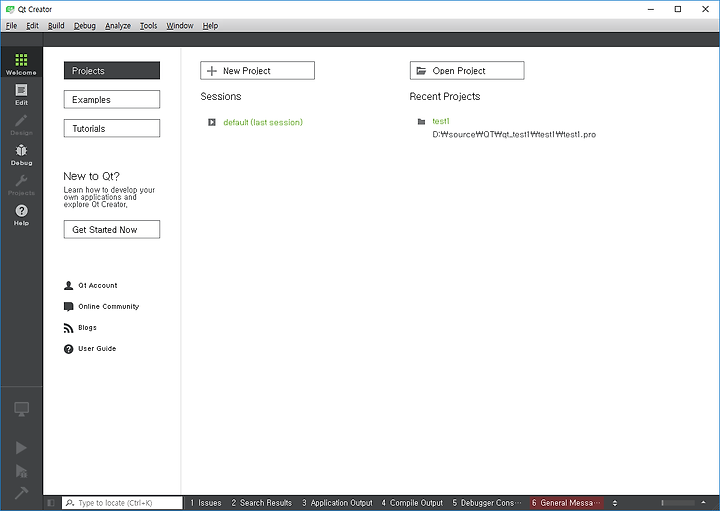This screenshot has width=720, height=511.
Task: Open the Design mode
Action: [x=21, y=125]
